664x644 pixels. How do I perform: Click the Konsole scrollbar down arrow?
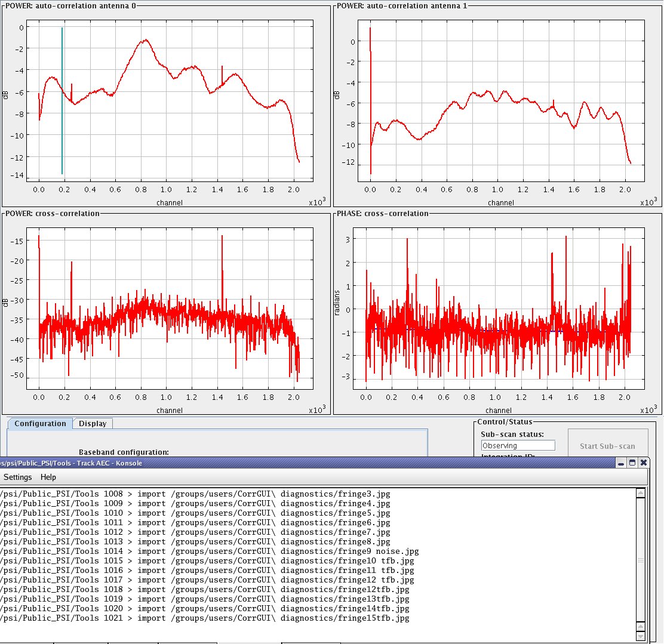(640, 637)
